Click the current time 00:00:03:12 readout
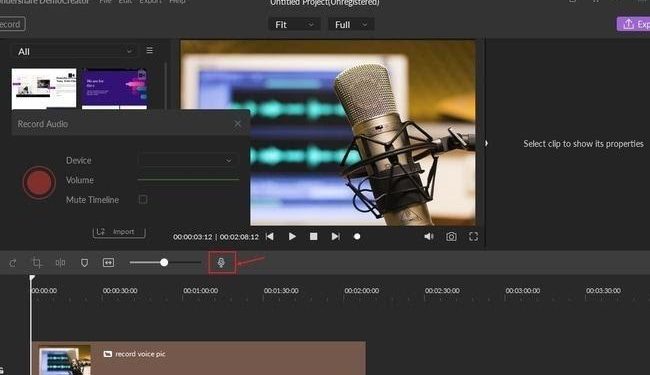 pos(192,237)
